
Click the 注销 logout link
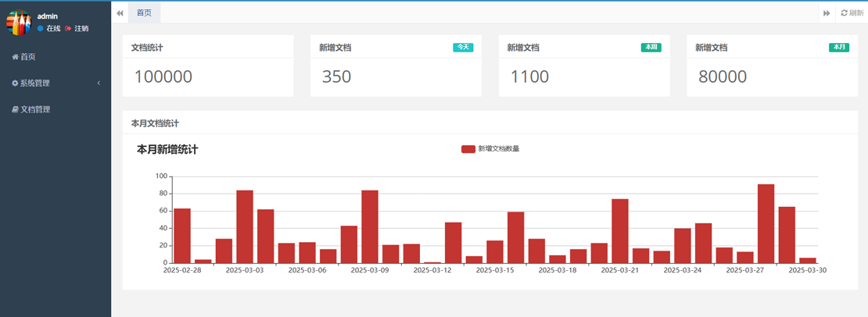click(x=81, y=29)
